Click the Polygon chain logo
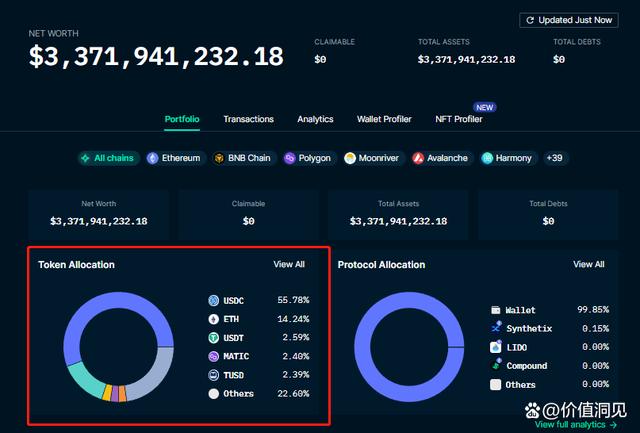The width and height of the screenshot is (640, 433). pyautogui.click(x=289, y=158)
